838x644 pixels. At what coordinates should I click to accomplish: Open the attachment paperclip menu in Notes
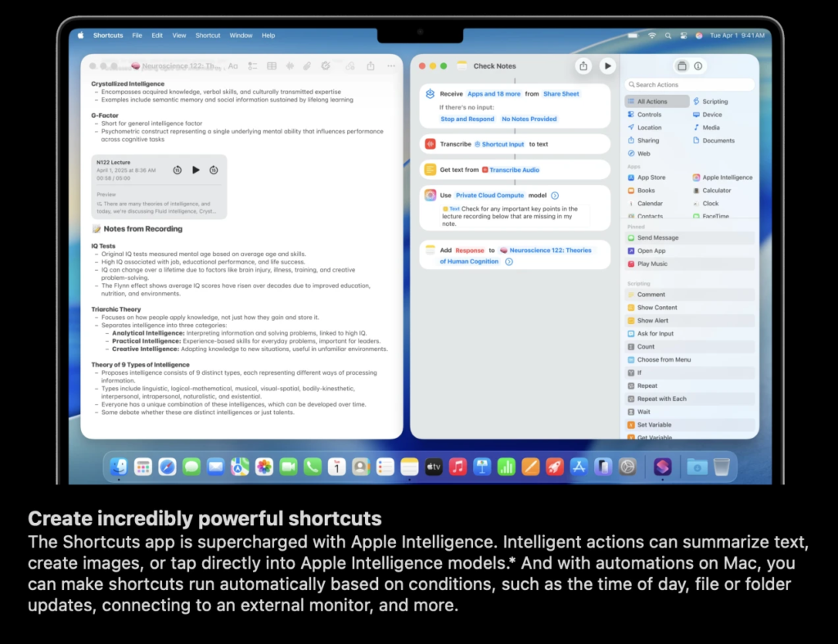tap(307, 65)
